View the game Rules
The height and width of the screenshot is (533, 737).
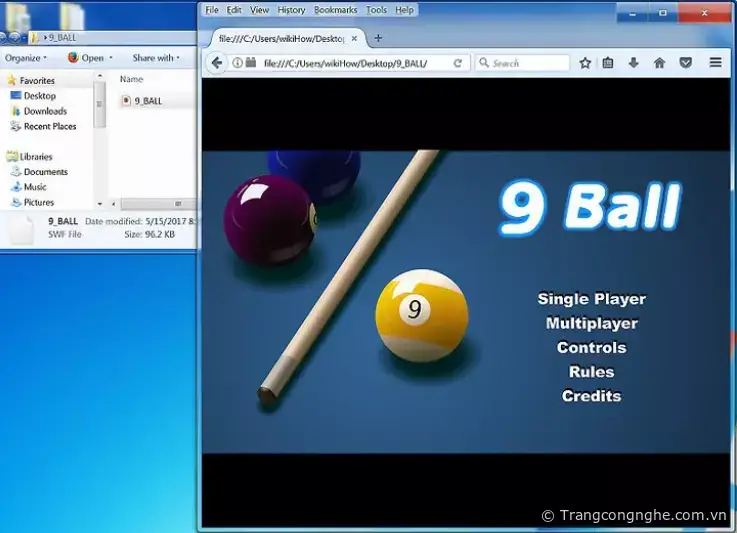(591, 372)
